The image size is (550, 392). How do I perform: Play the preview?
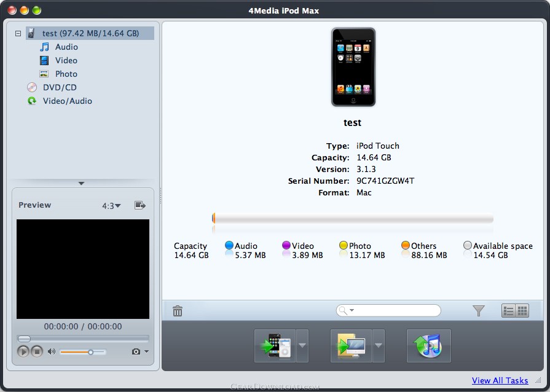click(23, 351)
